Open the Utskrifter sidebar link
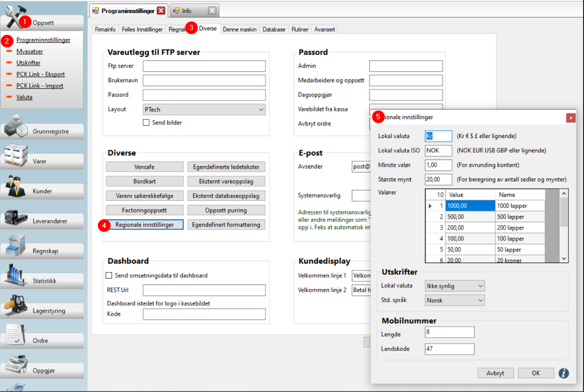 click(x=28, y=63)
